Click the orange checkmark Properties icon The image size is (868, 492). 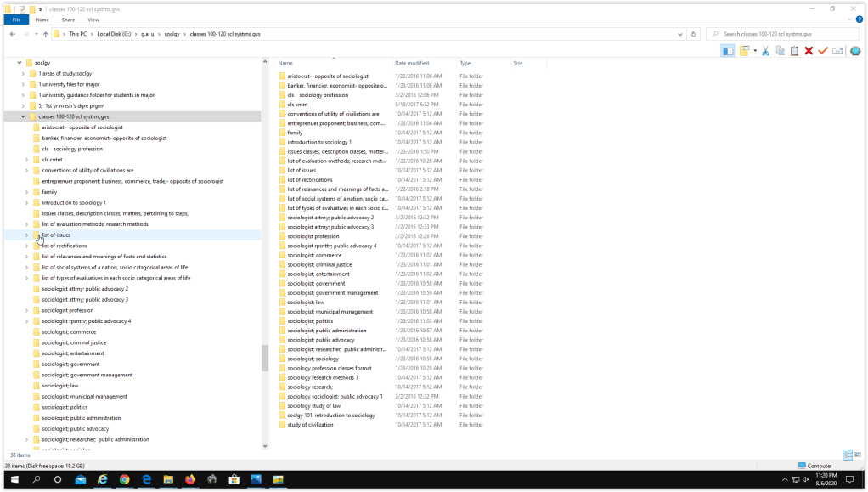tap(823, 51)
